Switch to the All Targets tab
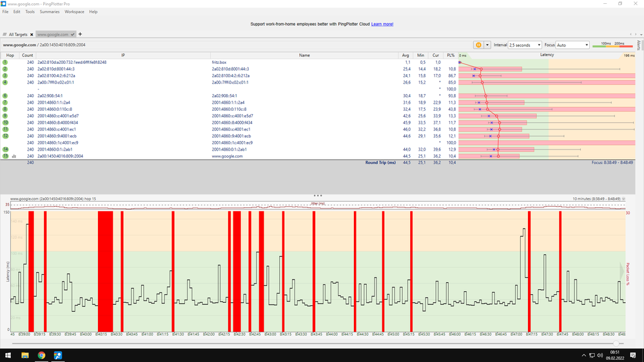The height and width of the screenshot is (362, 644). tap(18, 35)
